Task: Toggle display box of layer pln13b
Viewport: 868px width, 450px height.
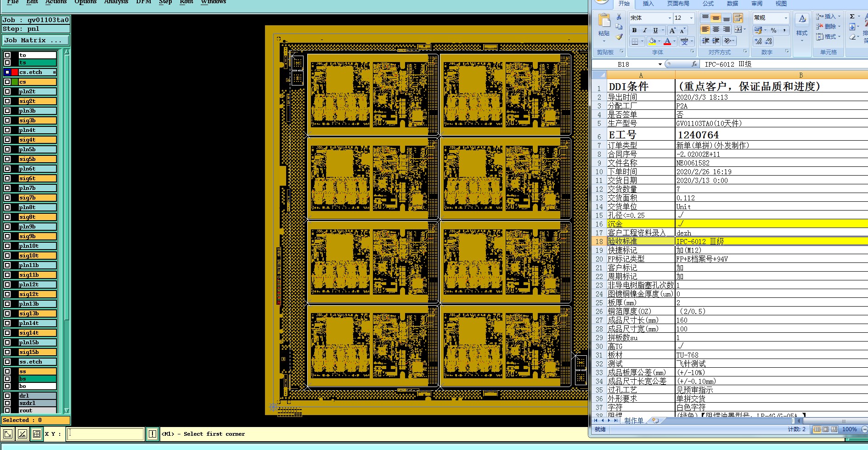Action: [7, 304]
